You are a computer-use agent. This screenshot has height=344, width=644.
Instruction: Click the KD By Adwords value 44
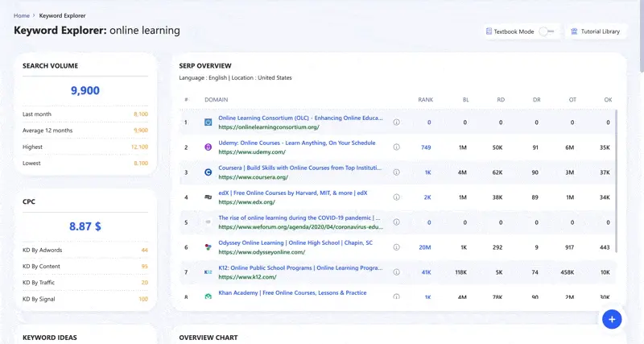pyautogui.click(x=145, y=251)
